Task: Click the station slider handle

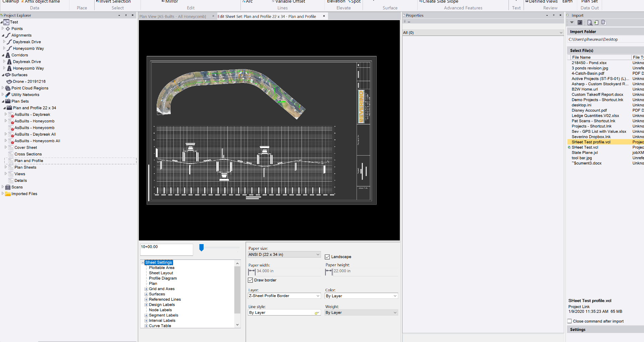Action: [x=201, y=247]
